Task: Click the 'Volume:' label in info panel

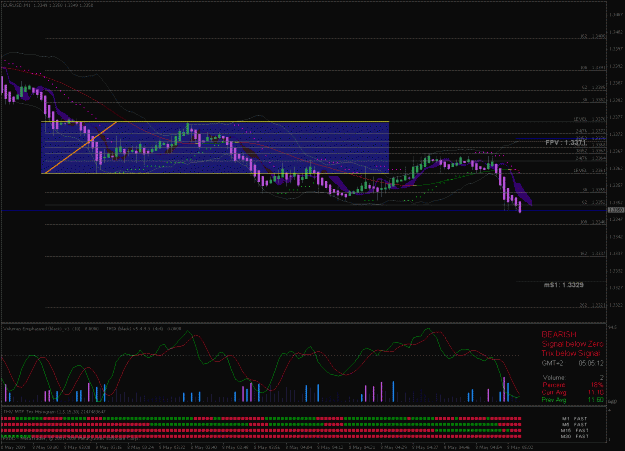Action: click(554, 377)
